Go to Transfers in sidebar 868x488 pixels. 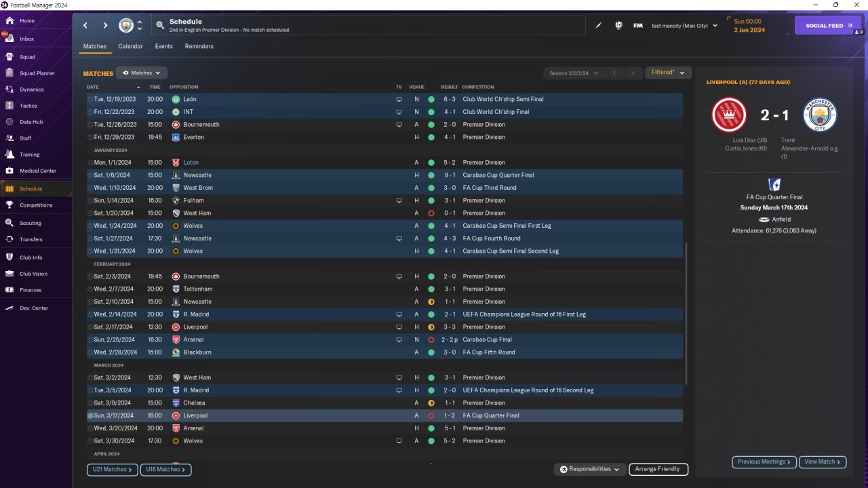click(x=31, y=239)
